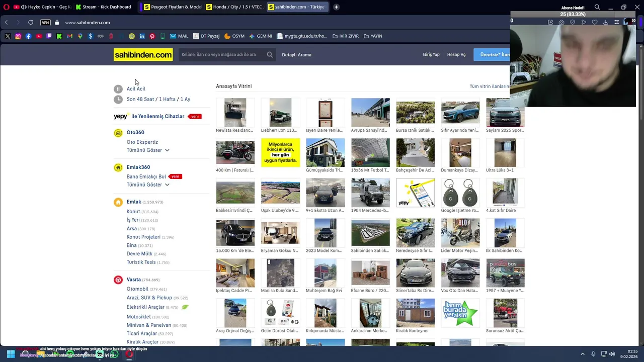
Task: Expand Tümünü Göster under Emlak360
Action: click(148, 185)
